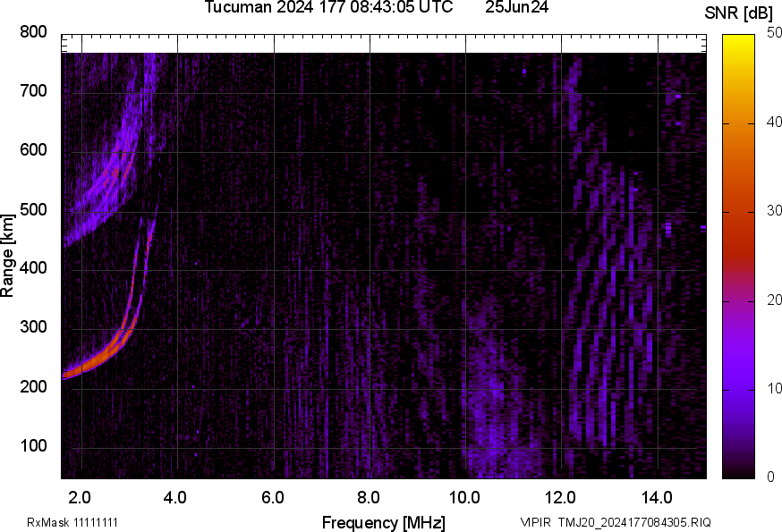Click the title text 'Tucuman 2024 177 08:43:05 UTC'

(328, 7)
